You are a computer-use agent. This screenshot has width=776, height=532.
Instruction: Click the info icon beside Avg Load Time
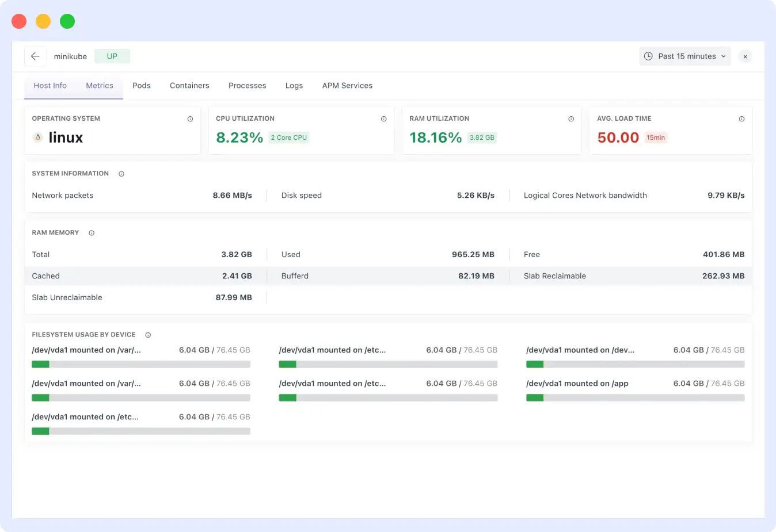[741, 118]
